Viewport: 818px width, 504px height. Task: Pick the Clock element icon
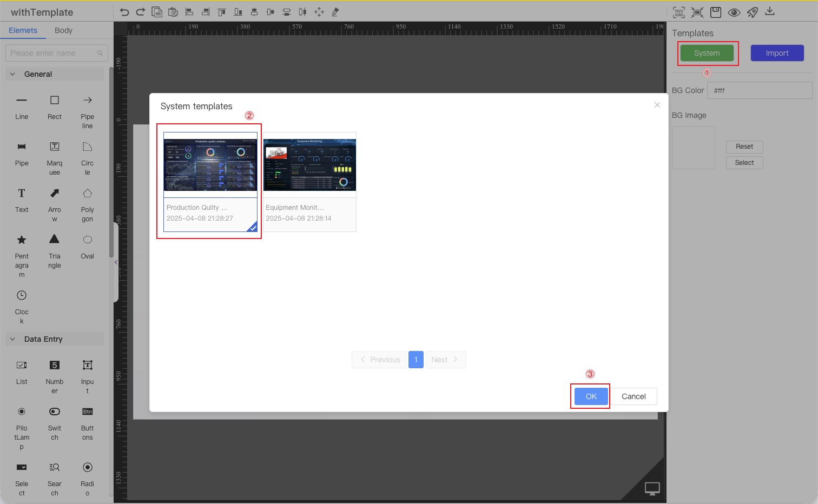point(22,295)
